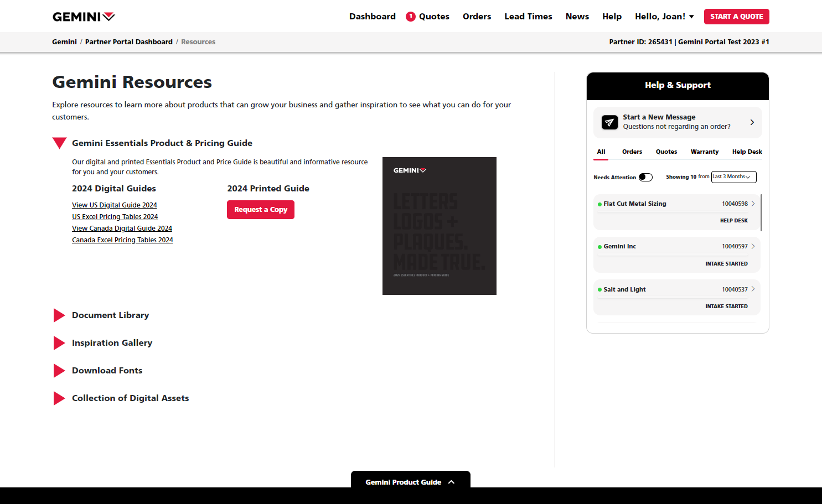
Task: Click the Gemini Product Guide up caret
Action: pyautogui.click(x=451, y=482)
